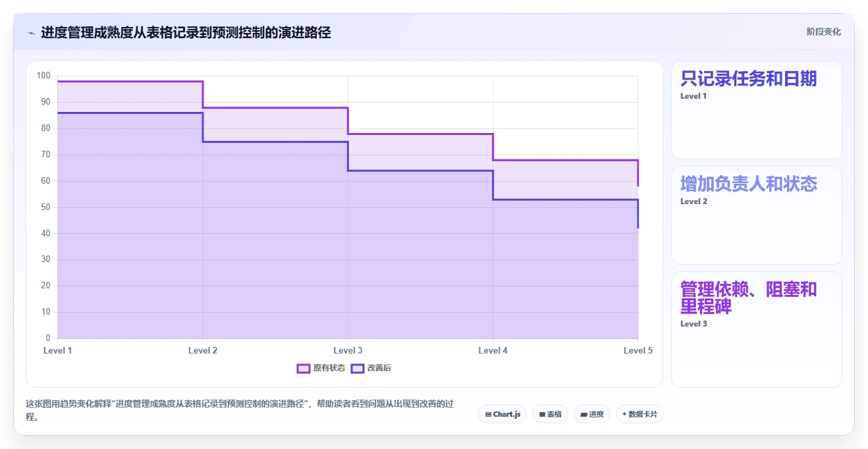Click the 0 y-axis value
The height and width of the screenshot is (449, 868).
click(48, 338)
